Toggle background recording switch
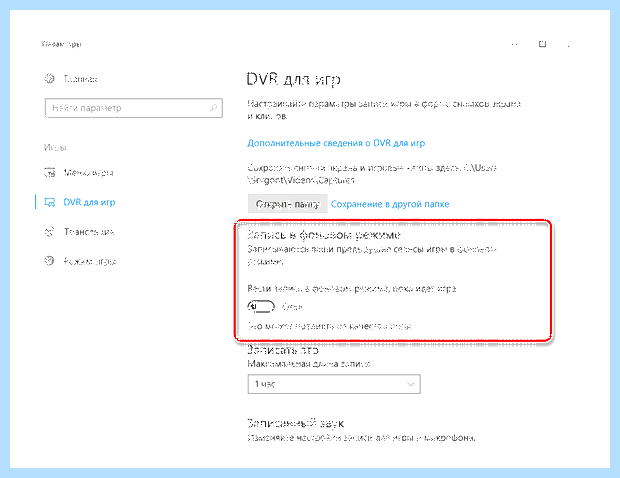 click(x=261, y=306)
